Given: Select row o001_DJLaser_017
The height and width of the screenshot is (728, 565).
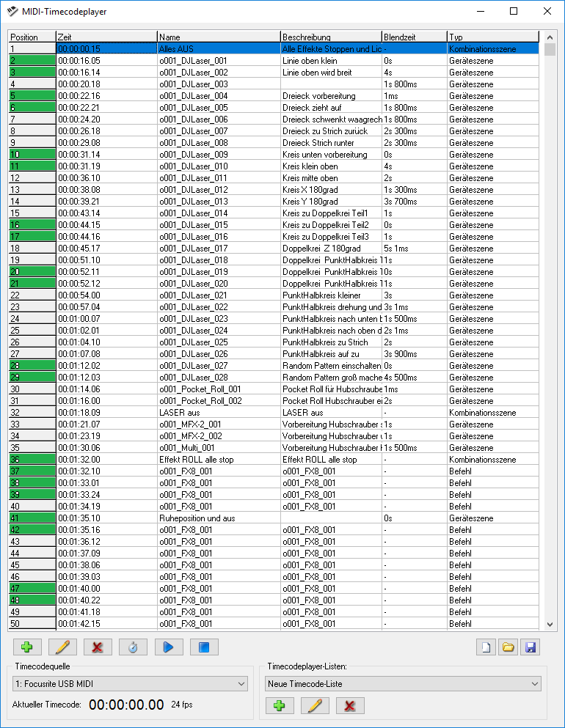Looking at the screenshot, I should click(x=274, y=249).
